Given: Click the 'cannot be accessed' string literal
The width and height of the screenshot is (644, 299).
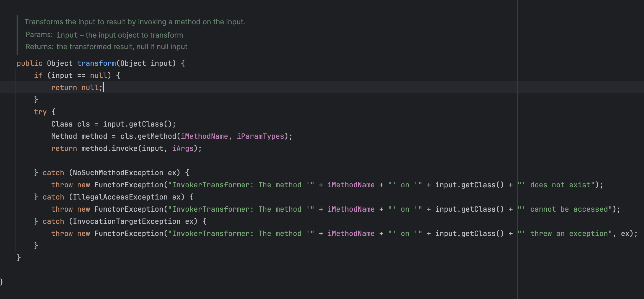Looking at the screenshot, I should pyautogui.click(x=565, y=209).
